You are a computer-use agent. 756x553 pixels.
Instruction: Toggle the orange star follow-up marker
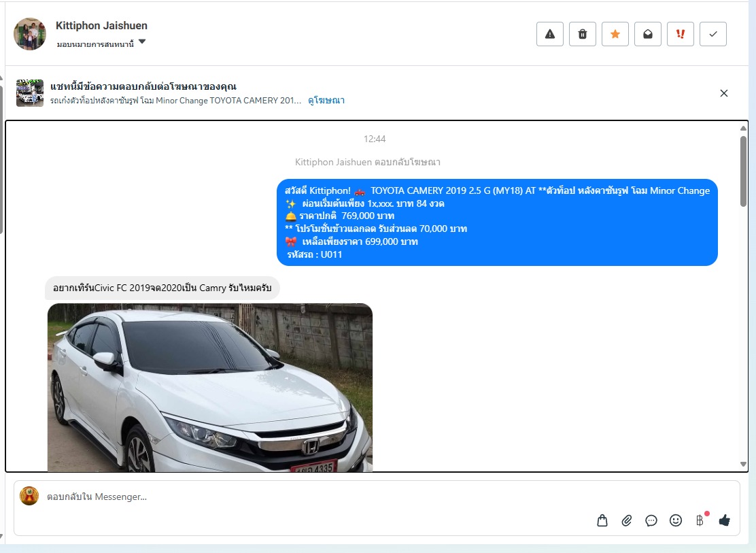[x=615, y=34]
